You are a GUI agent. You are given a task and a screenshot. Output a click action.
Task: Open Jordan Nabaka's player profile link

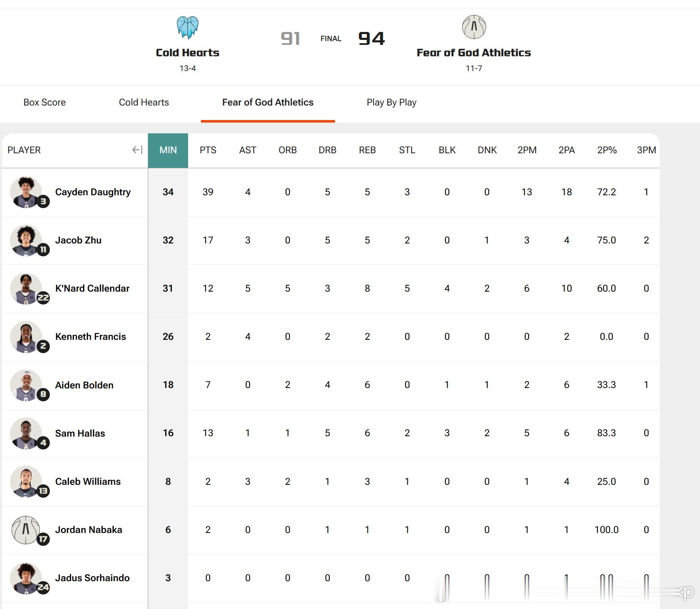coord(89,530)
